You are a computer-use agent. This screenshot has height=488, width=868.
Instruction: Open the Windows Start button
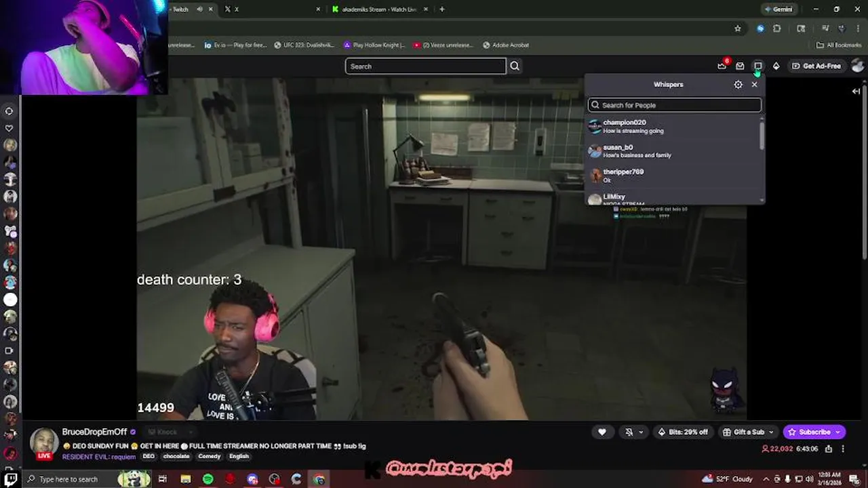[11, 479]
